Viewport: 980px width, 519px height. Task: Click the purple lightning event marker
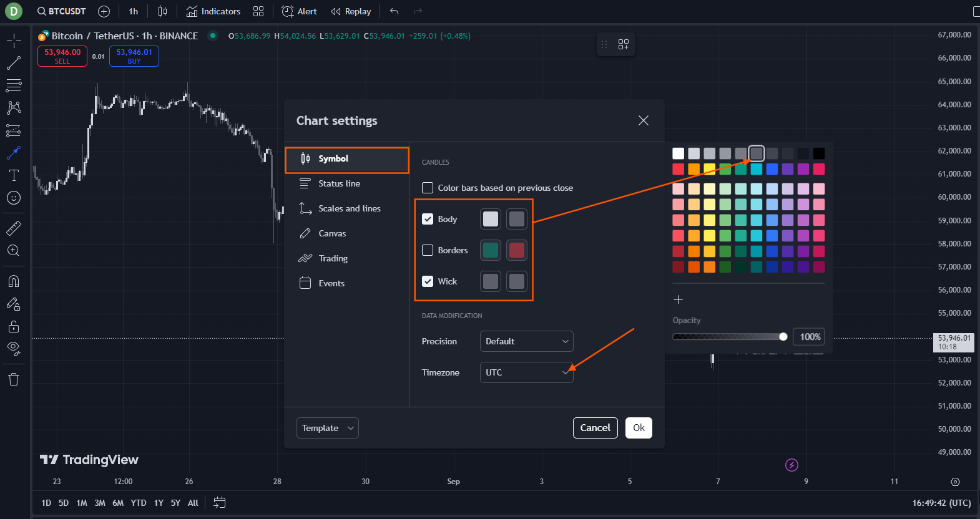tap(791, 465)
